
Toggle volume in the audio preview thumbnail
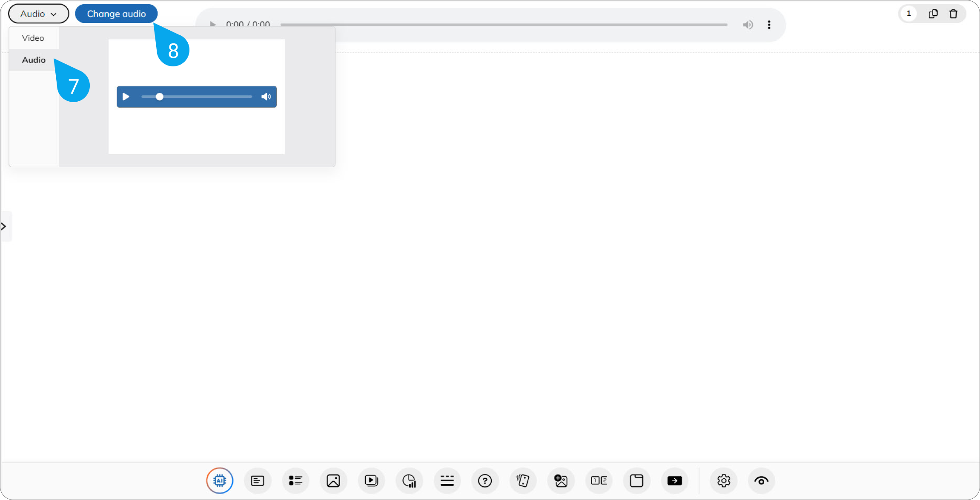266,97
